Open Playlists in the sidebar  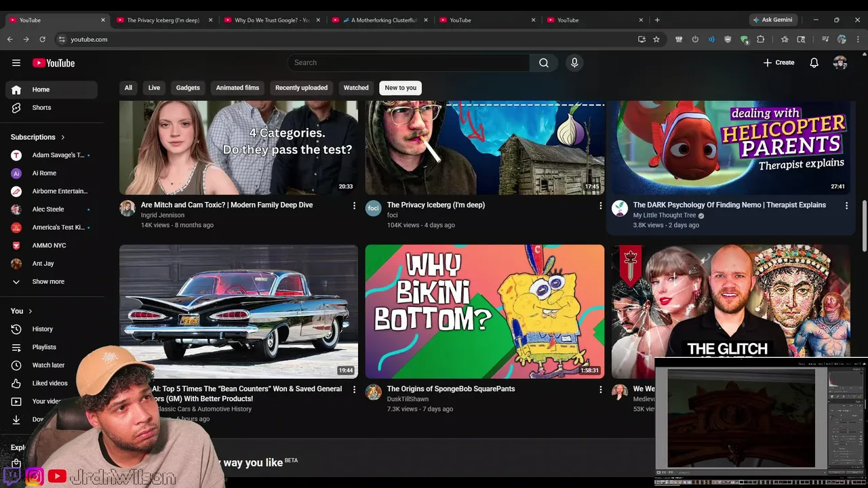coord(52,347)
